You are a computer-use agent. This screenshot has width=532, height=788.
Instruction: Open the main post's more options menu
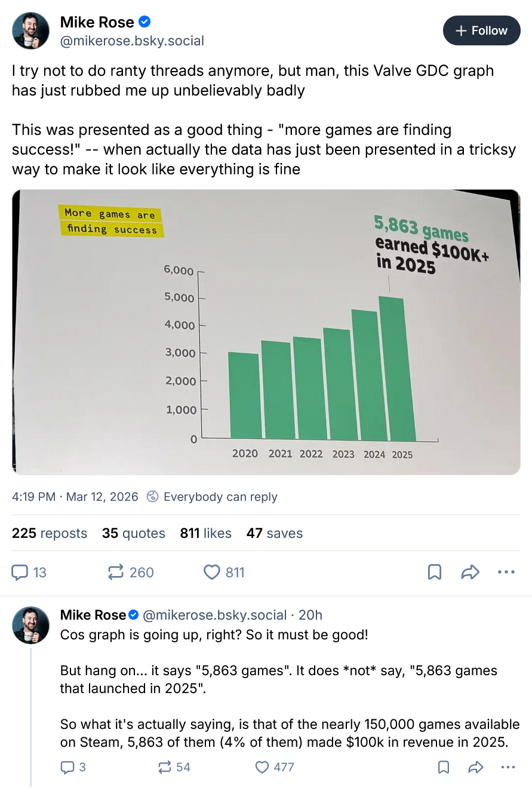coord(506,572)
